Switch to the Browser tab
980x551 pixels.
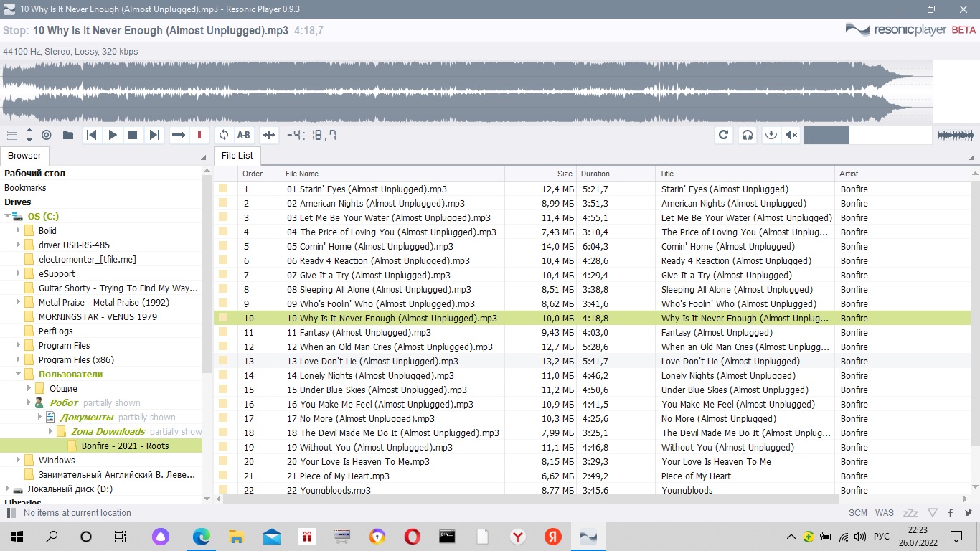(x=24, y=156)
